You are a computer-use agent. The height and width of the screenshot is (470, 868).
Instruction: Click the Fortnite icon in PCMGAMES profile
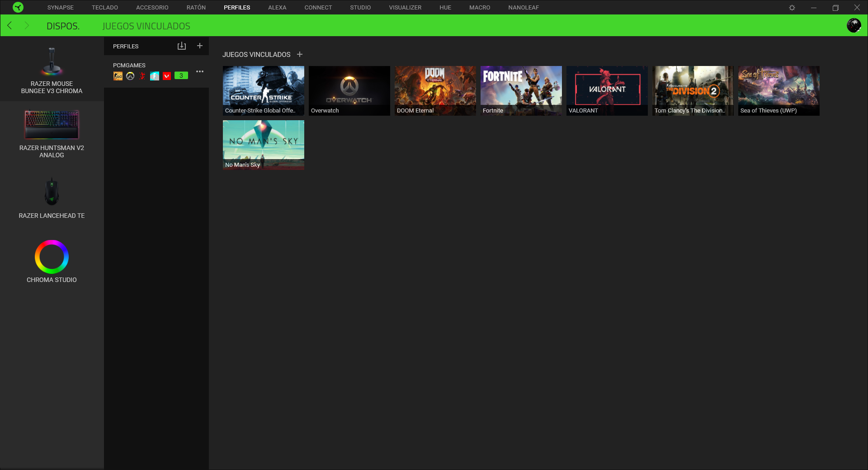(155, 76)
